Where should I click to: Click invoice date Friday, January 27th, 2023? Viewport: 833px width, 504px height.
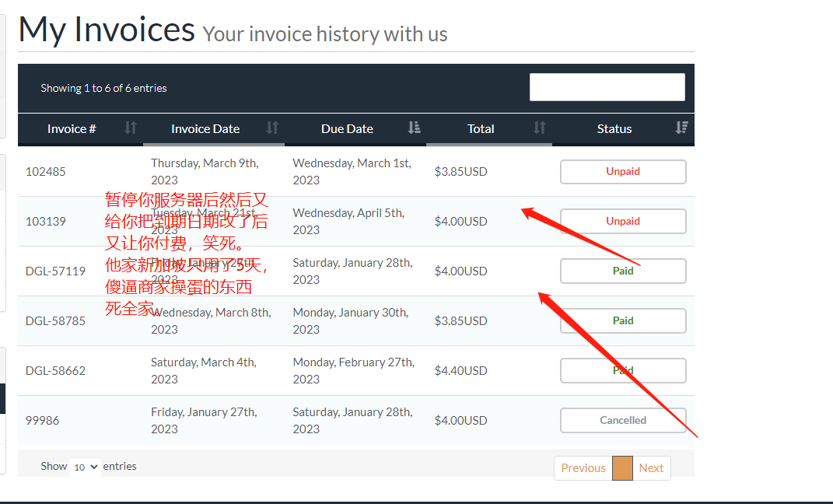click(204, 420)
